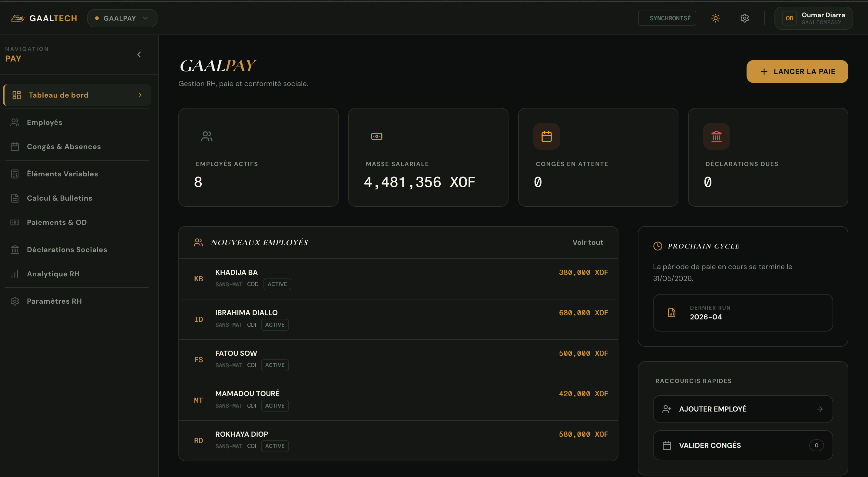This screenshot has width=868, height=477.
Task: Click the KB initials avatar
Action: (198, 279)
